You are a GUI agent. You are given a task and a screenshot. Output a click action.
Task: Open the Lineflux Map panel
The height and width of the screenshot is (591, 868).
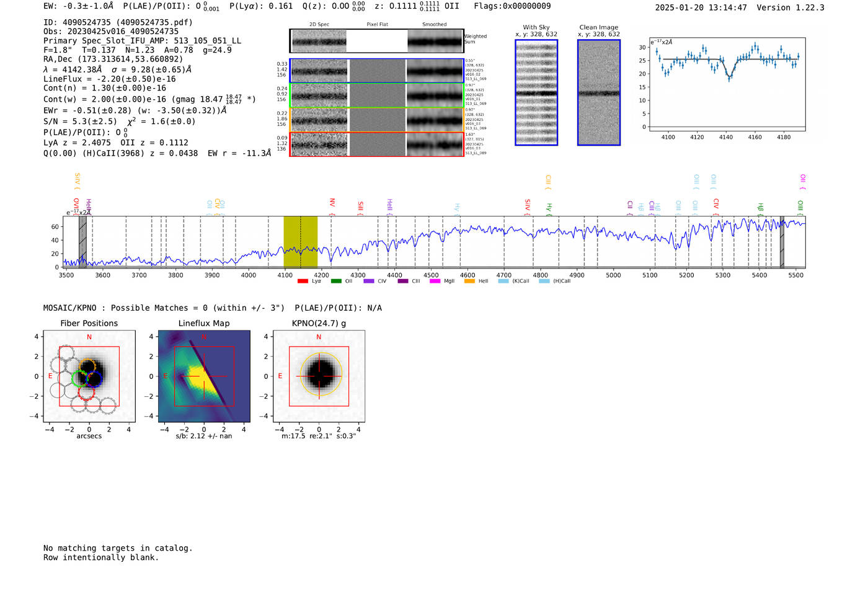(x=204, y=376)
